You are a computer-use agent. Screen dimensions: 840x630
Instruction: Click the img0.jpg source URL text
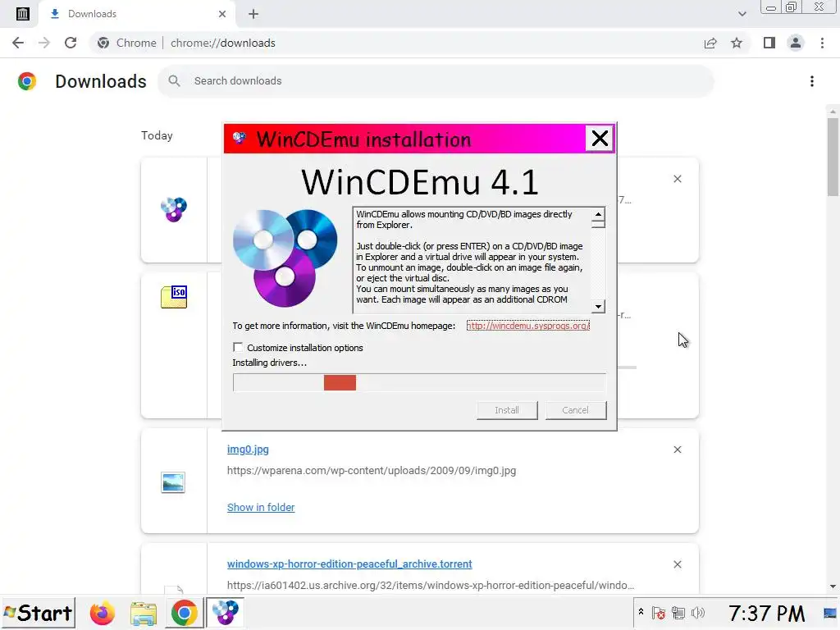(372, 471)
